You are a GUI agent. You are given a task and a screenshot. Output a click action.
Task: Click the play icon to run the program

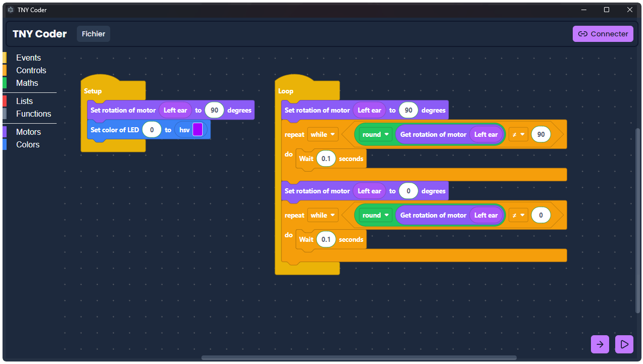click(624, 344)
